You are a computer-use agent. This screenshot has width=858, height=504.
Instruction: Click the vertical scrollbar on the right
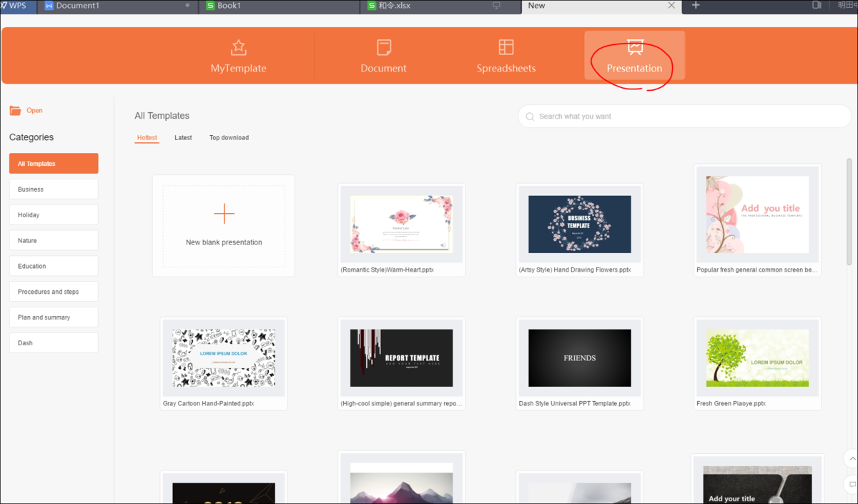[850, 211]
